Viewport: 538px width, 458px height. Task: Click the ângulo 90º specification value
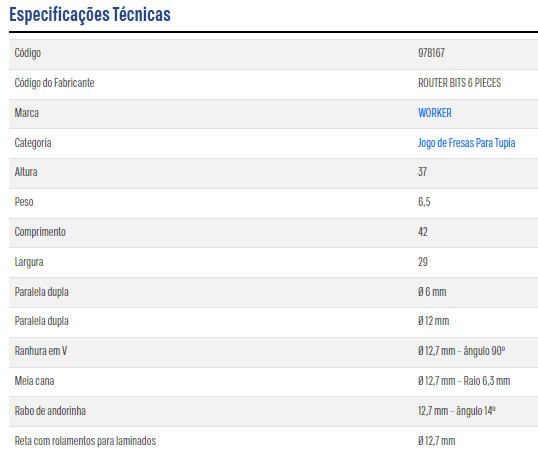click(x=461, y=351)
